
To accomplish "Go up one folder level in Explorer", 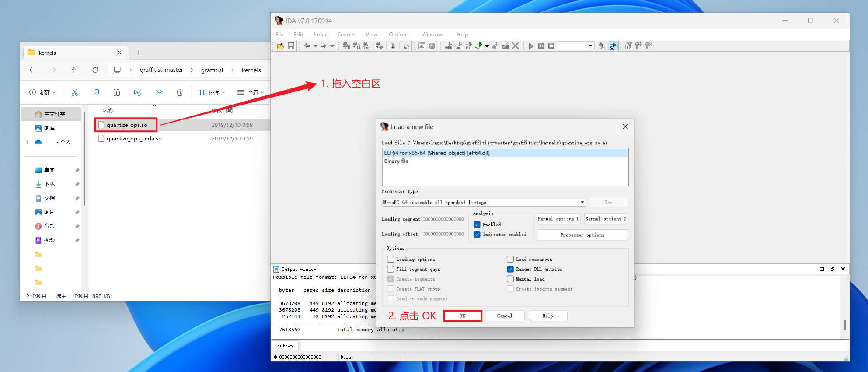I will click(74, 70).
